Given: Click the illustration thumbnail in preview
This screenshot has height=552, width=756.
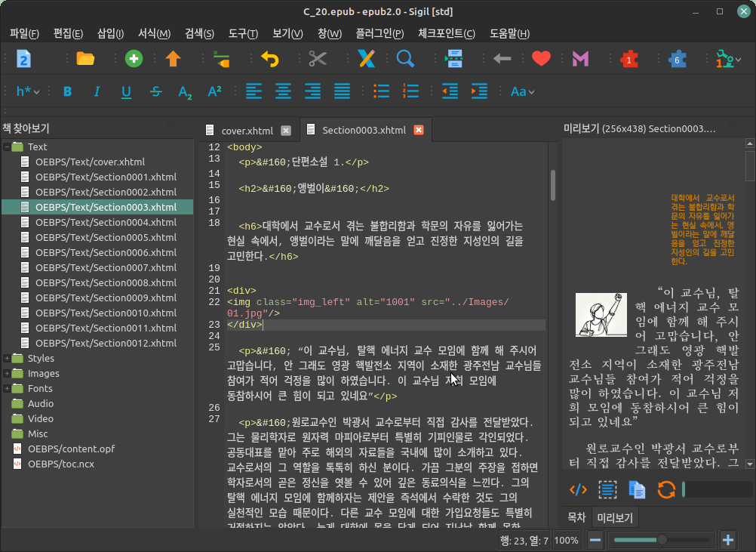Looking at the screenshot, I should [601, 315].
